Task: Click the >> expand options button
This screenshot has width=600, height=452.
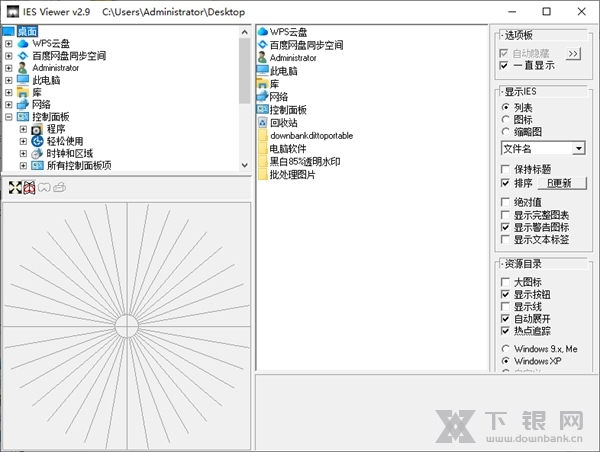Action: coord(573,54)
